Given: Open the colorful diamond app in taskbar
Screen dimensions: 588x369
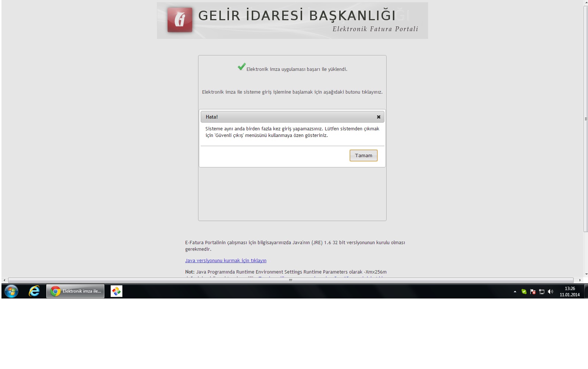Looking at the screenshot, I should [116, 291].
